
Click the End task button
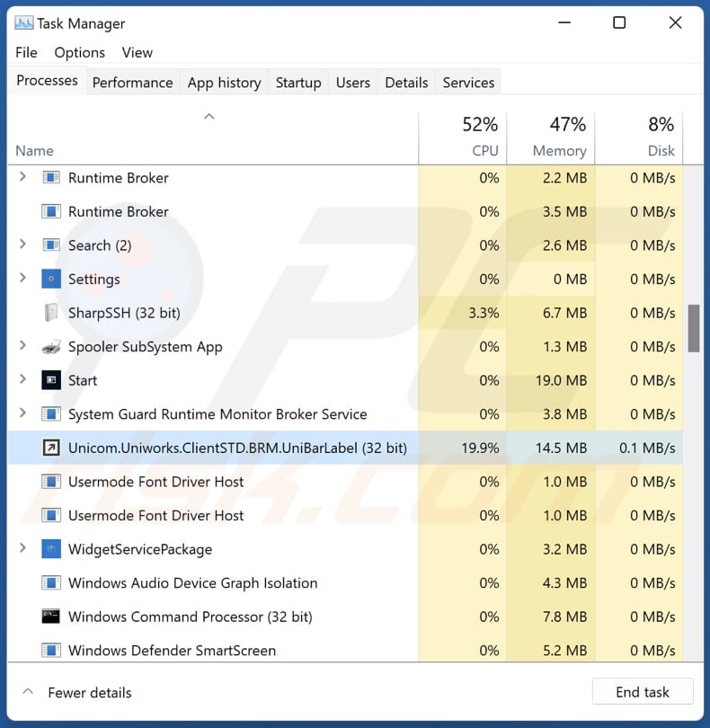click(x=643, y=692)
